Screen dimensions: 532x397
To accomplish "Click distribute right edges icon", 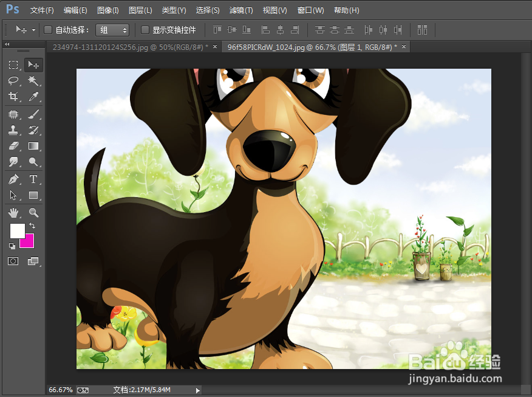I will coord(398,30).
